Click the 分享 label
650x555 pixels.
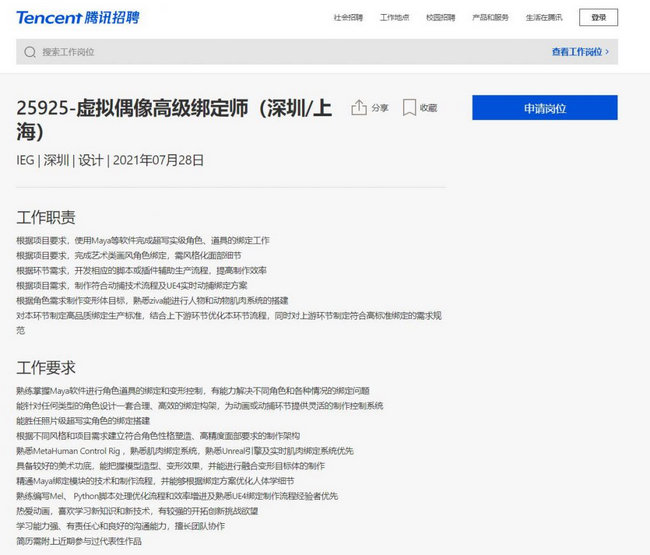380,108
